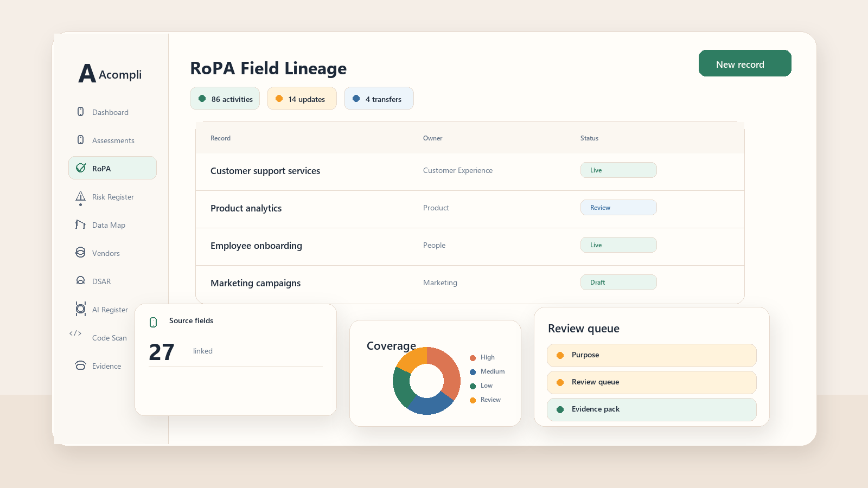Click the Customer Experience owner cell
This screenshot has height=488, width=868.
[x=458, y=170]
